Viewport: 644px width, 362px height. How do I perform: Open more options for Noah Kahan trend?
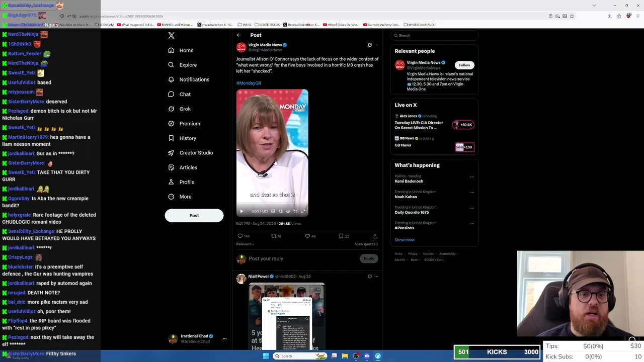tap(472, 193)
